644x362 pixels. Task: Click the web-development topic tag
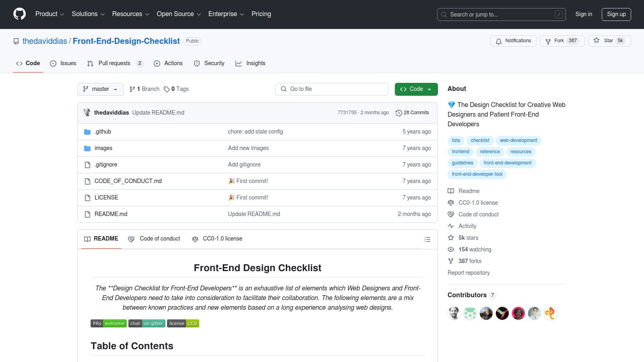518,140
